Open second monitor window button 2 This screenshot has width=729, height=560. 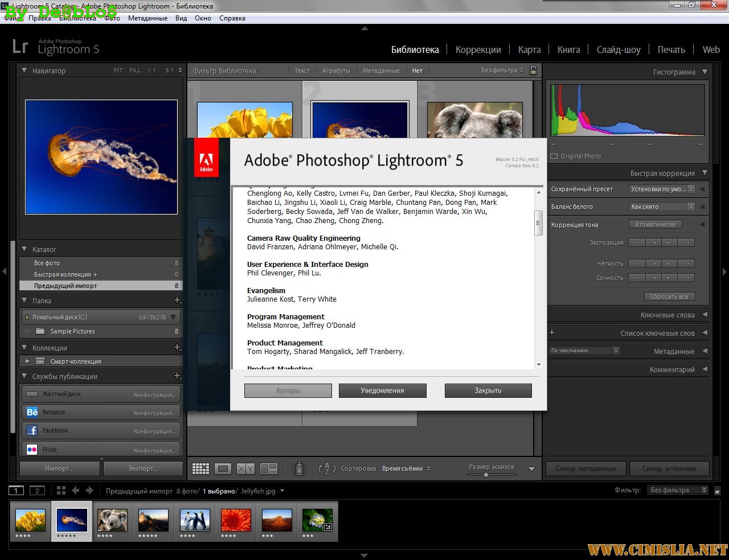point(37,491)
